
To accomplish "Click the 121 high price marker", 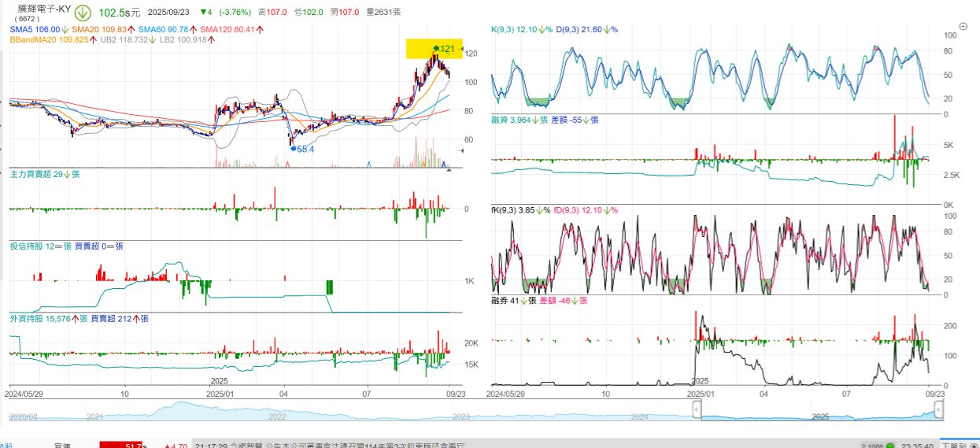I will [446, 49].
